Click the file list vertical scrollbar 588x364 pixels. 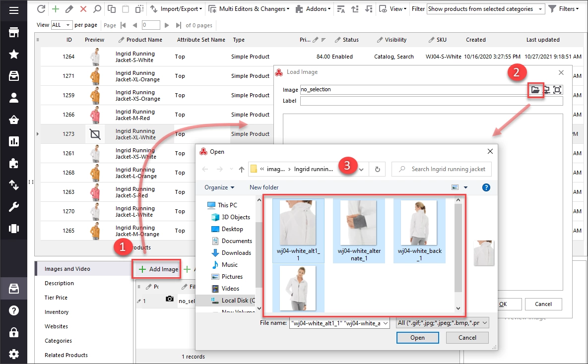click(458, 254)
